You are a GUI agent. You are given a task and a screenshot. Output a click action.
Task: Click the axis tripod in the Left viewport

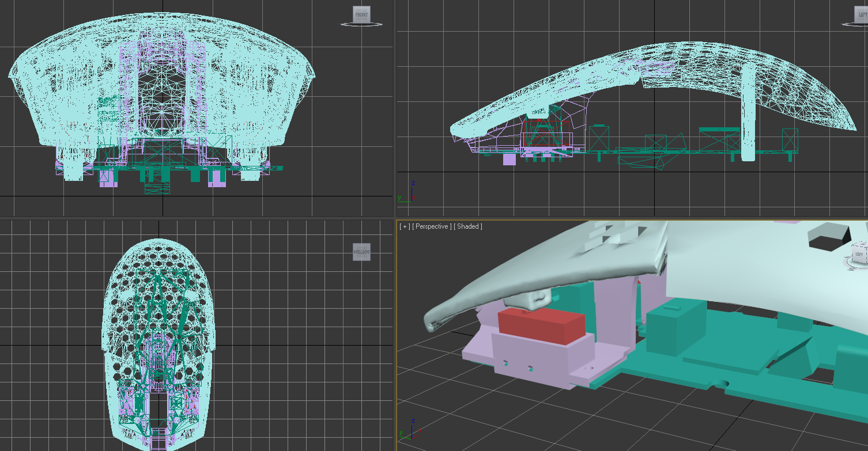click(x=407, y=192)
